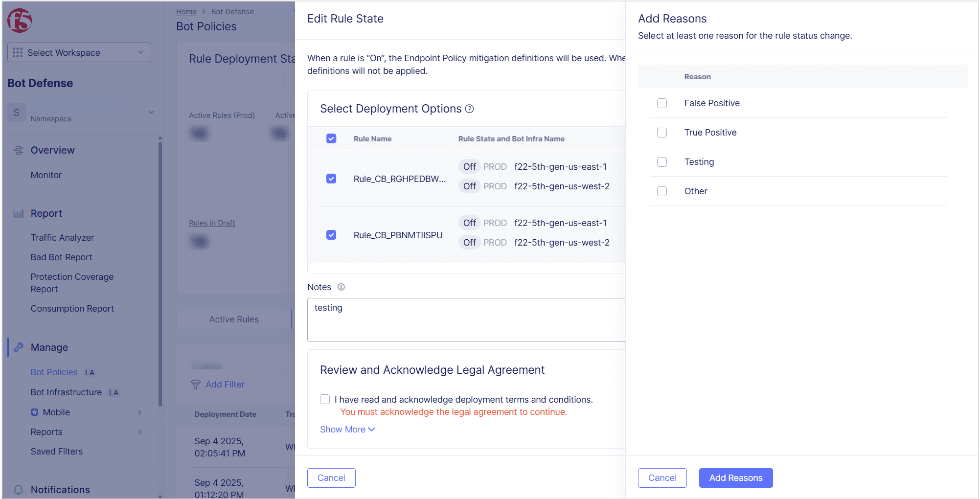
Task: Expand the Show More legal agreement text
Action: 347,429
